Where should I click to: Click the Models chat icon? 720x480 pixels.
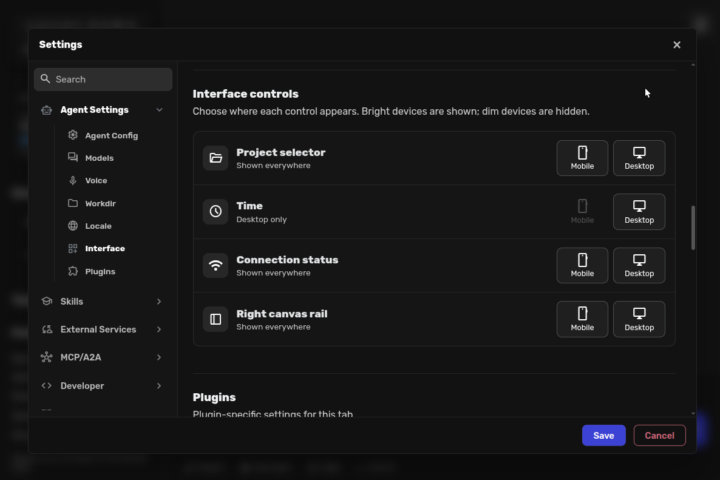tap(73, 158)
